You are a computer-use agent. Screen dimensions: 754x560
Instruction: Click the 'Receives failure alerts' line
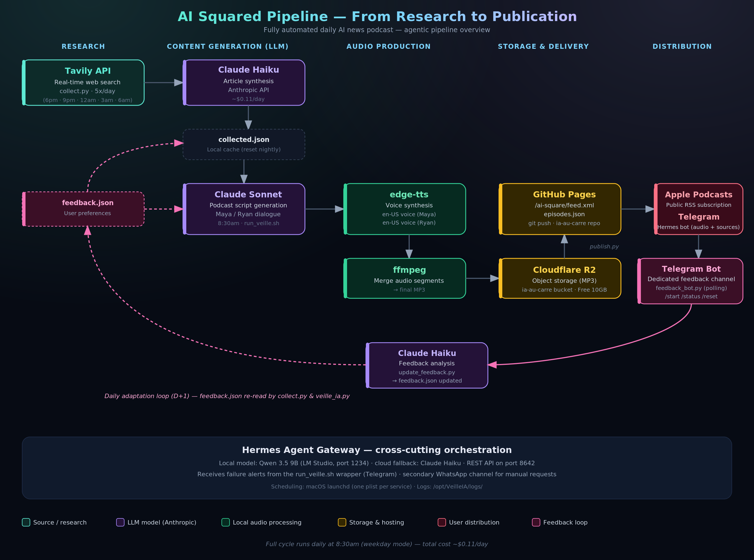point(377,474)
